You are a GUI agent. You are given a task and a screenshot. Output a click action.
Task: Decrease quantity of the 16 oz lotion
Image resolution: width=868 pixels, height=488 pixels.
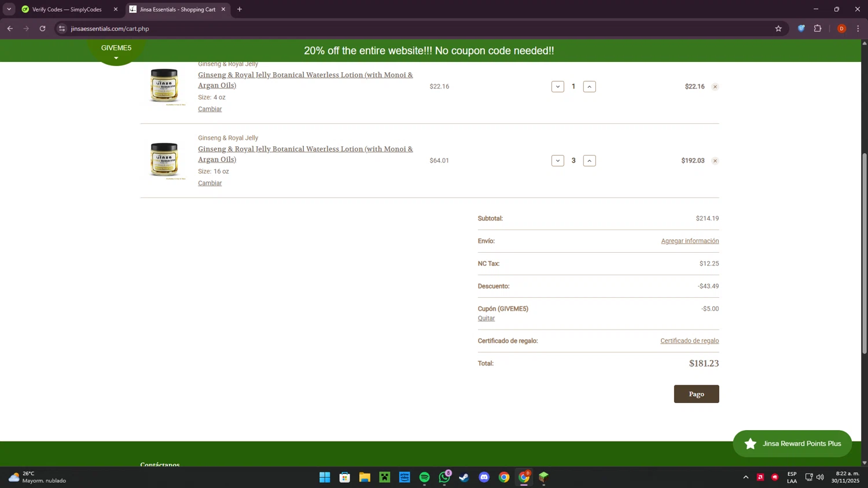pos(558,161)
